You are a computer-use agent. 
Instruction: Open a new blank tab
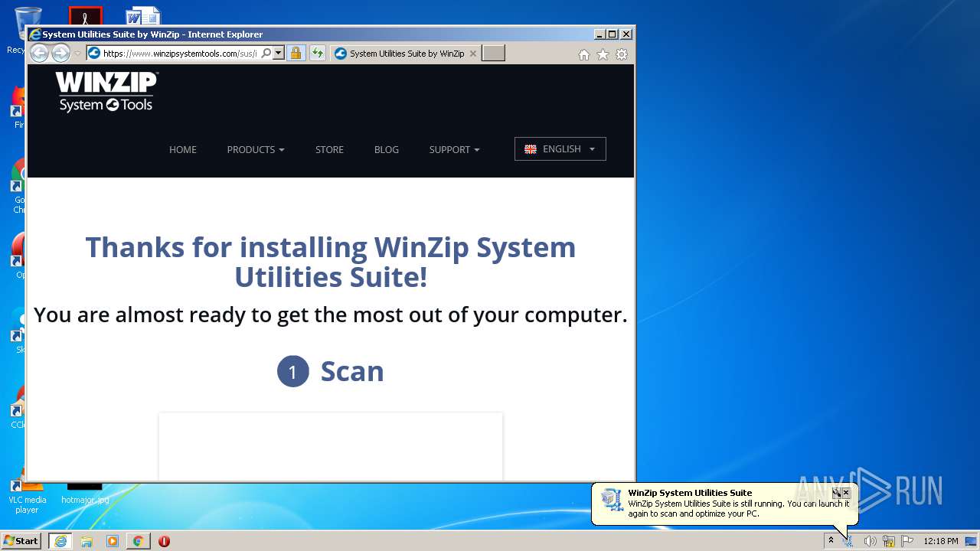pos(494,54)
